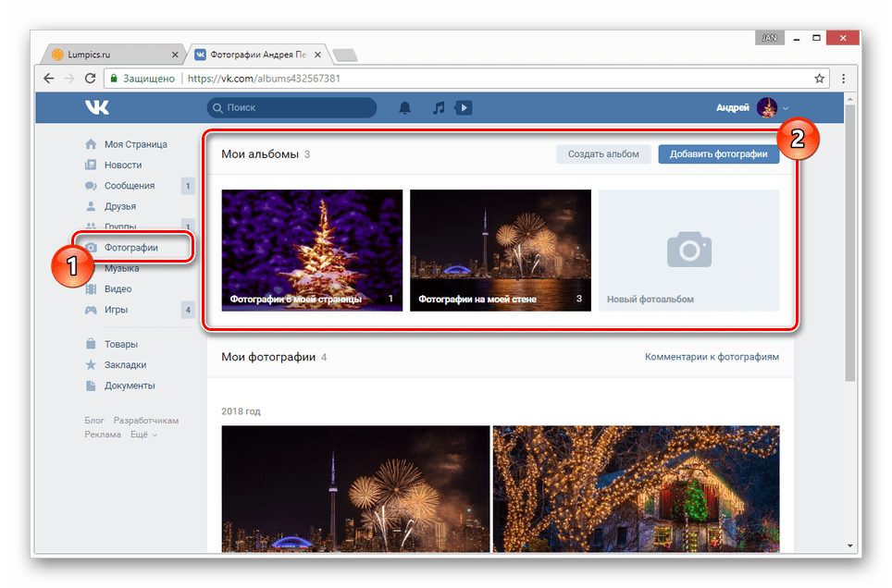
Task: Open the music note icon in header
Action: 438,107
